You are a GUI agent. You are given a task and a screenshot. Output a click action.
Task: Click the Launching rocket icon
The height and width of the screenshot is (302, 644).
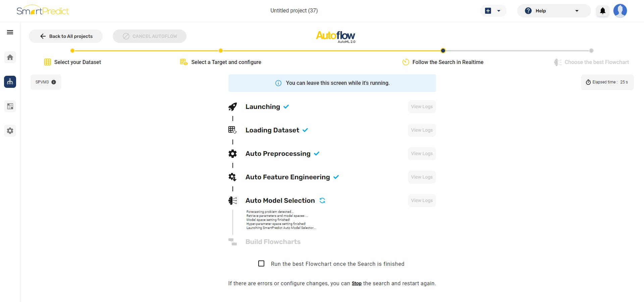[232, 107]
